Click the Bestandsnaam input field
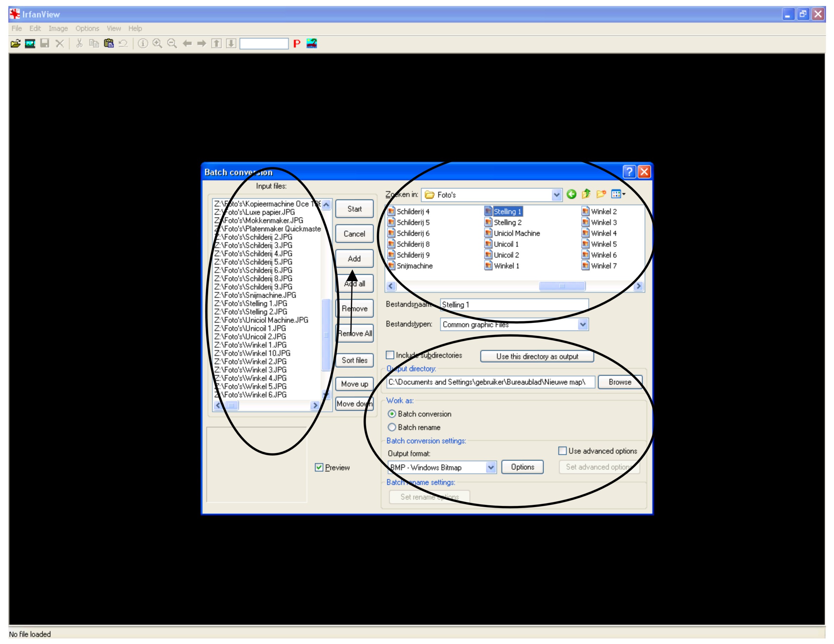 [x=514, y=305]
